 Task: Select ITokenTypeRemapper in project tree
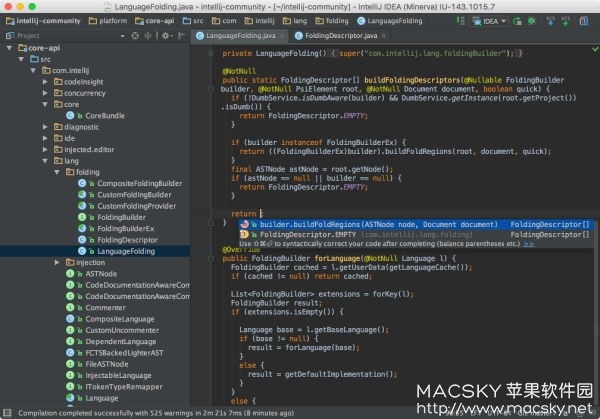coord(124,387)
